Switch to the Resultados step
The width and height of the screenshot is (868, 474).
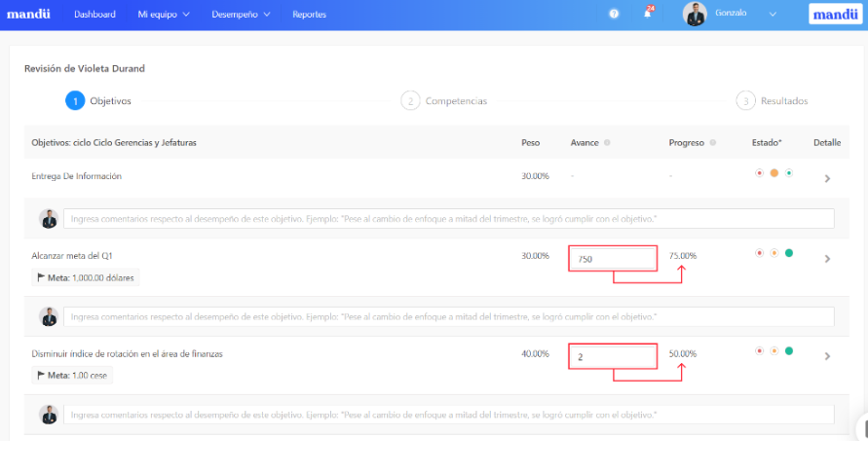(784, 101)
